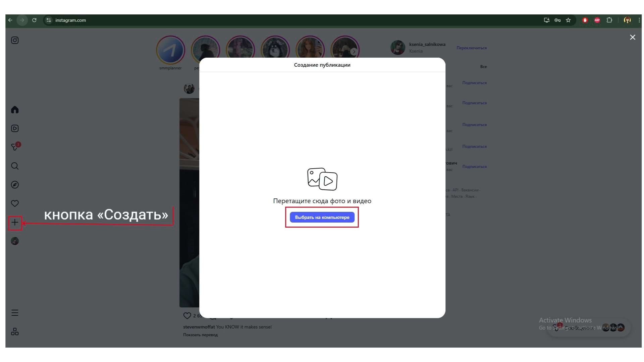This screenshot has width=644, height=362.
Task: Click 'Все' suggestions link
Action: coord(483,67)
